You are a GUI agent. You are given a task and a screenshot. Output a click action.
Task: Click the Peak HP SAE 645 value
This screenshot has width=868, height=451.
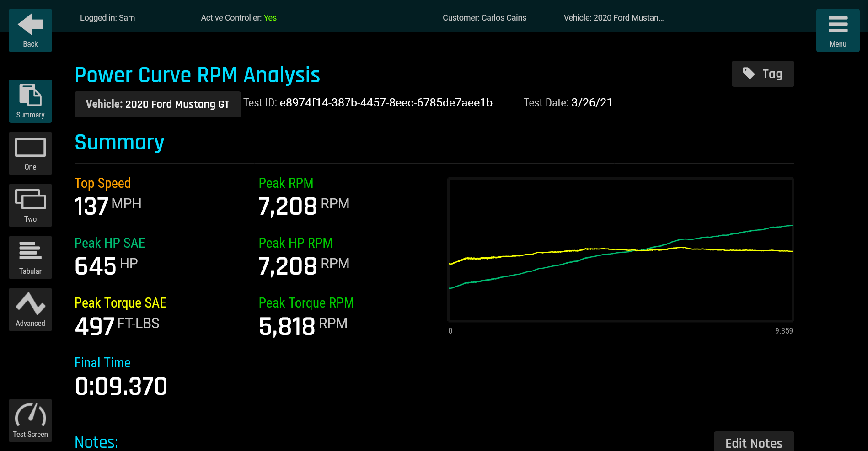tap(96, 266)
